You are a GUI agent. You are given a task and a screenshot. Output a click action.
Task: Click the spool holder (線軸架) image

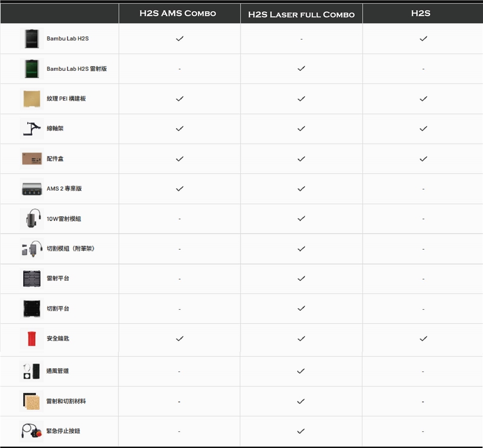point(32,128)
